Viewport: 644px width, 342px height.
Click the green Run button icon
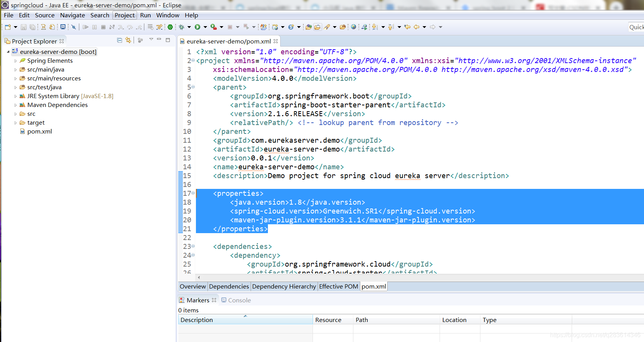coord(197,27)
